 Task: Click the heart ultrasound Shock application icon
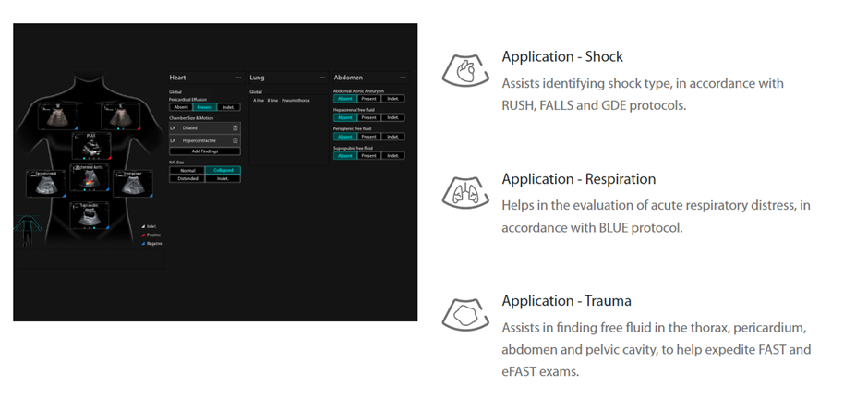click(465, 70)
